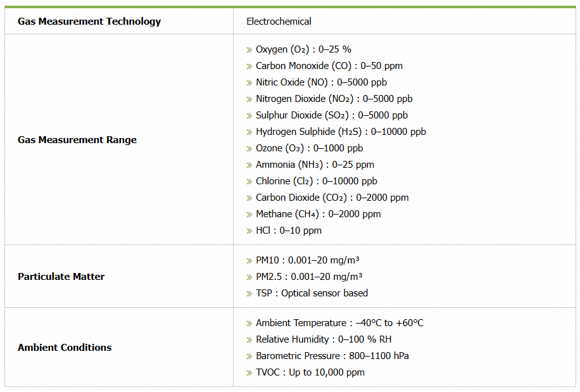Viewport: 580px width, 392px height.
Task: Click the Methane (CH₄) 0–2000 ppm entry
Action: [318, 214]
